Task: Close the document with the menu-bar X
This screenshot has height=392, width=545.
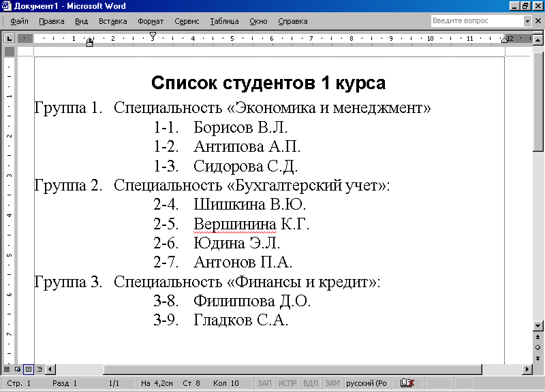Action: (x=538, y=21)
